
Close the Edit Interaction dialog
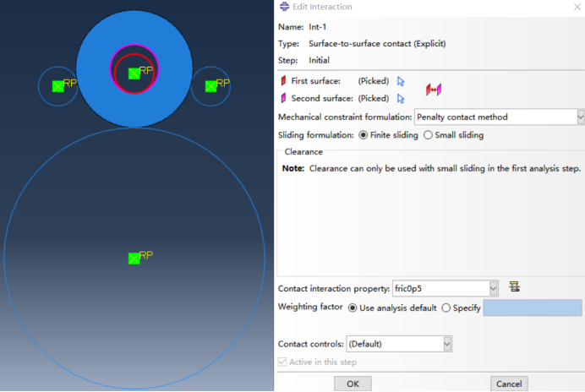(x=577, y=7)
